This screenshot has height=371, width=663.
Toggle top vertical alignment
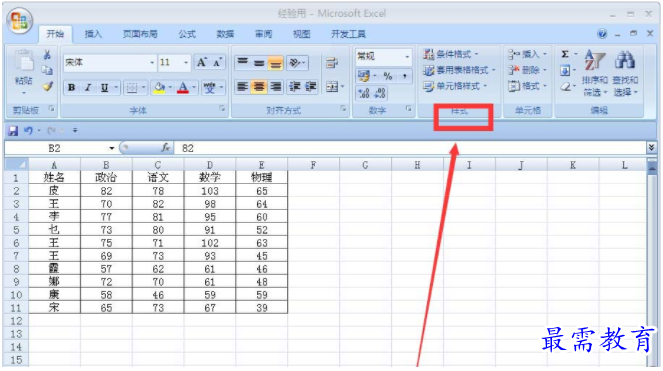click(x=242, y=63)
